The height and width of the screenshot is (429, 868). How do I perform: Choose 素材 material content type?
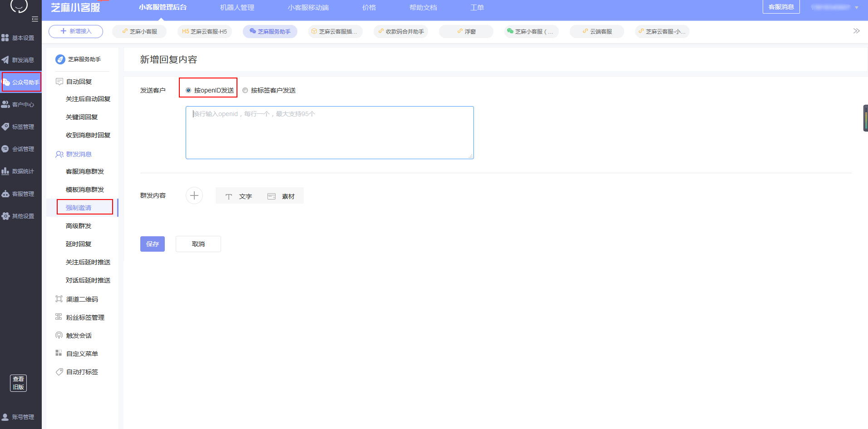click(281, 196)
